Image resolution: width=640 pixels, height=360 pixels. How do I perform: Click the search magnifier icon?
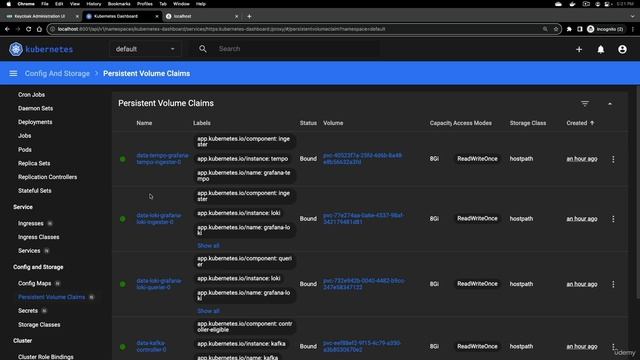202,49
